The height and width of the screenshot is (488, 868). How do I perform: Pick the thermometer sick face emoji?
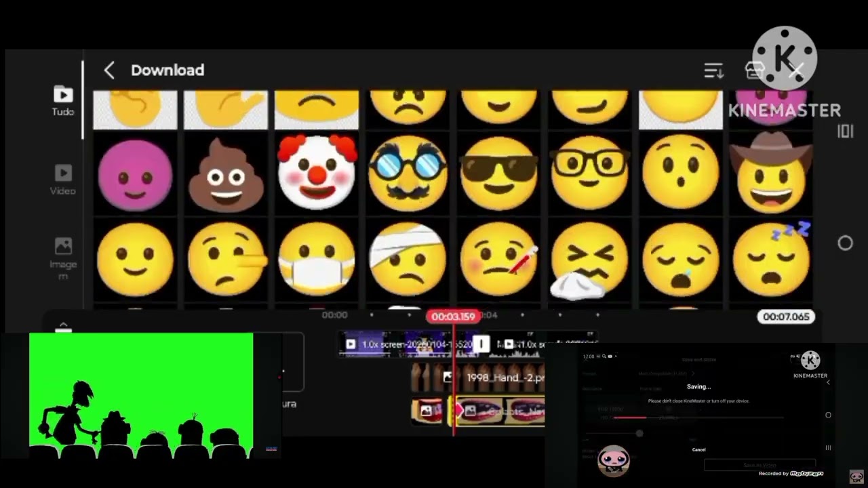point(499,260)
